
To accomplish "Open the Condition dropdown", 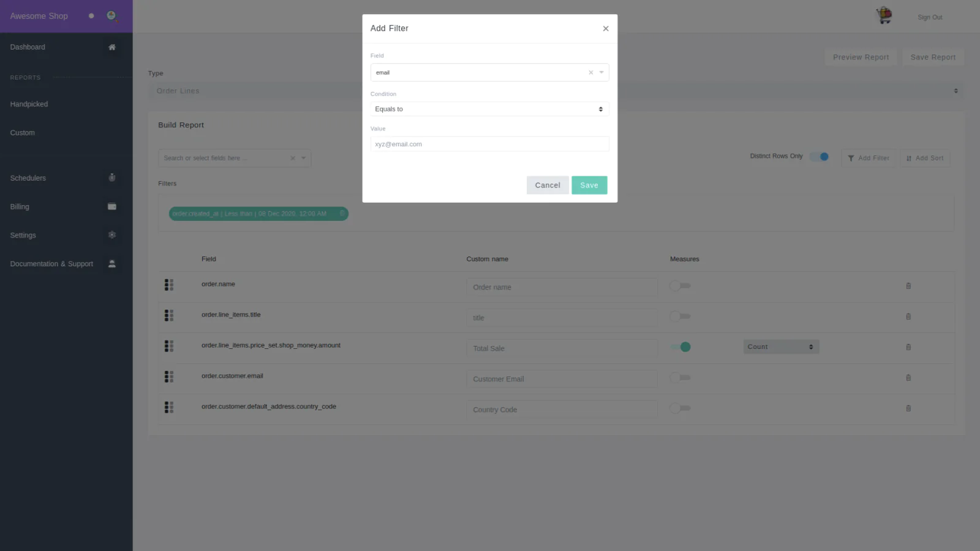I will (489, 109).
